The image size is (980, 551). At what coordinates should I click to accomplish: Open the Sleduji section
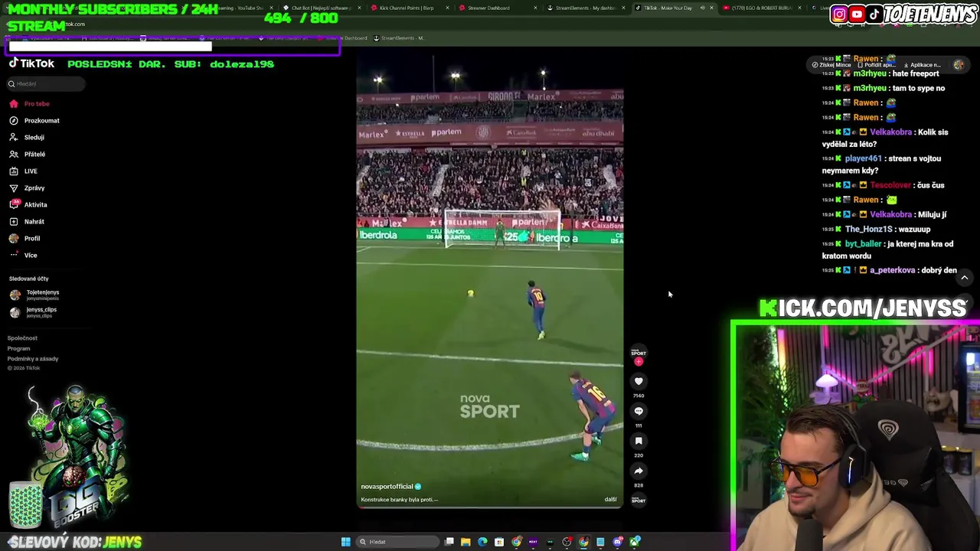(27, 137)
